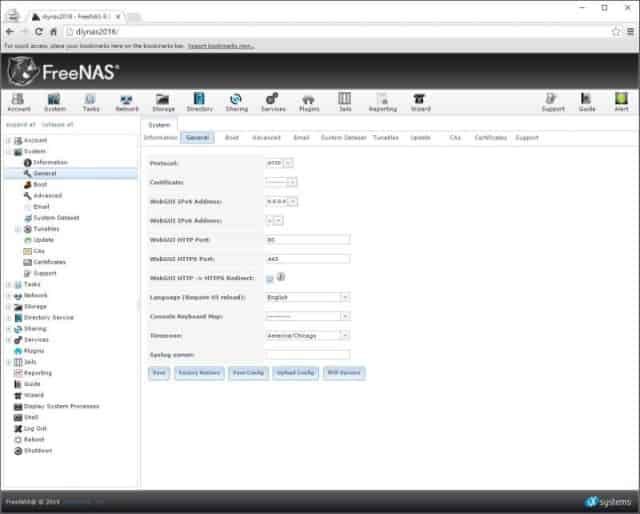This screenshot has width=640, height=514.
Task: Expand the Storage node in sidebar tree
Action: pyautogui.click(x=9, y=307)
